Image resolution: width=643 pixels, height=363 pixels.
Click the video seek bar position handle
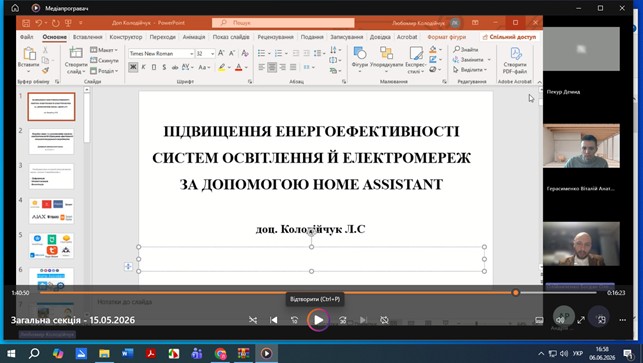515,292
